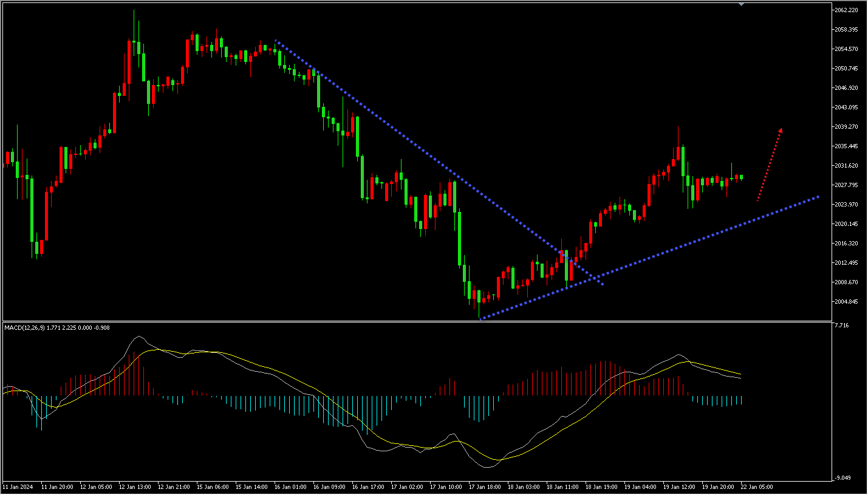Click price level 2035.445 on the scale
This screenshot has height=495, width=868.
[x=846, y=146]
